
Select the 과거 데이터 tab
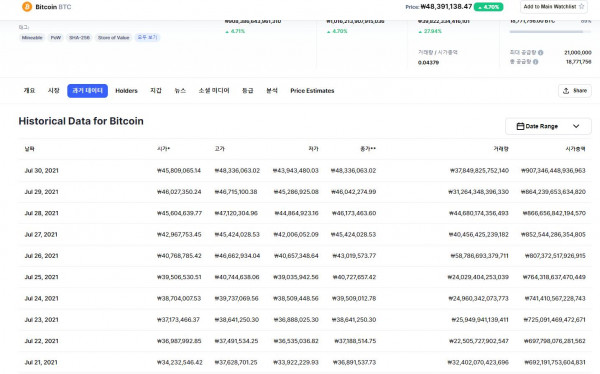click(x=87, y=91)
